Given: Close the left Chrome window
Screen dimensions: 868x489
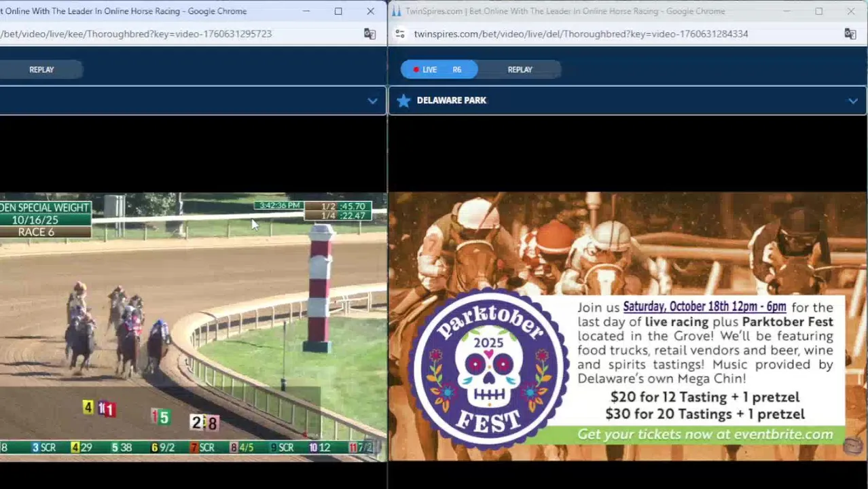Looking at the screenshot, I should 370,12.
